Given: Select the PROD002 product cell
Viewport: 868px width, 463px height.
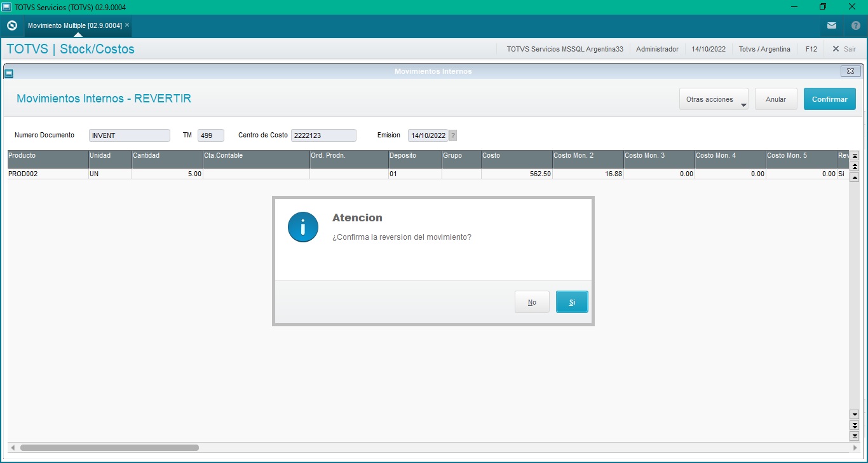Looking at the screenshot, I should pos(48,174).
